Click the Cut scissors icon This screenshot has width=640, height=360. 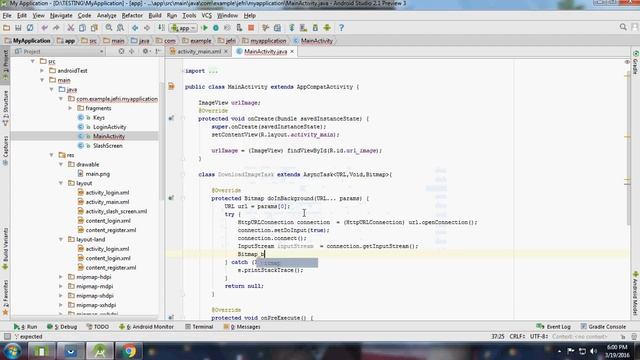pyautogui.click(x=71, y=28)
